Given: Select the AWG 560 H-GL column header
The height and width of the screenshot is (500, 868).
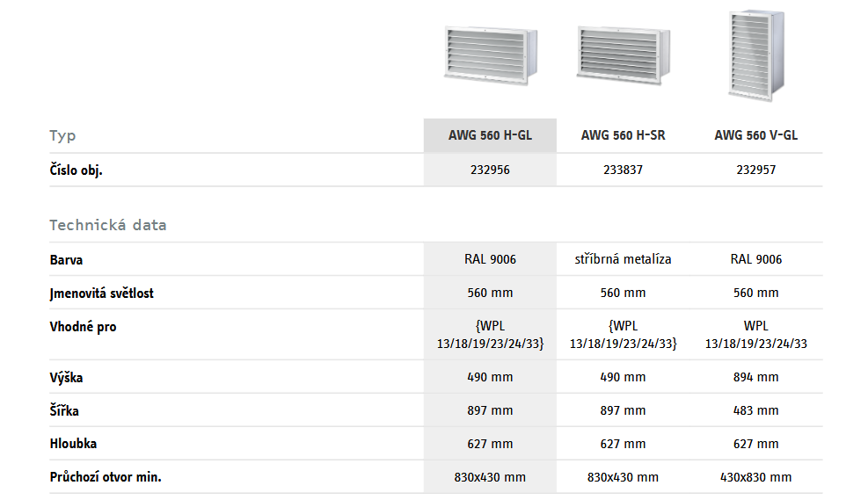Looking at the screenshot, I should [x=490, y=135].
